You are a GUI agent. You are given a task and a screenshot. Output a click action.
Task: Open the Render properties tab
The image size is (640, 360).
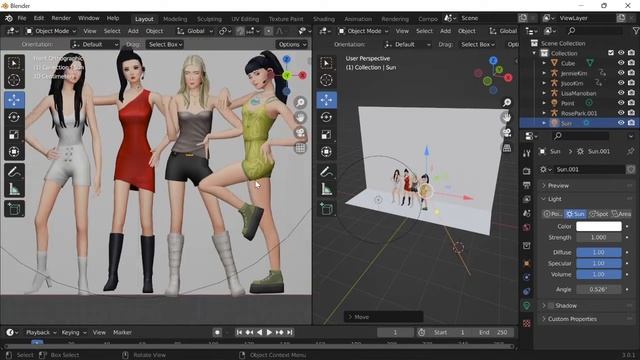(527, 171)
